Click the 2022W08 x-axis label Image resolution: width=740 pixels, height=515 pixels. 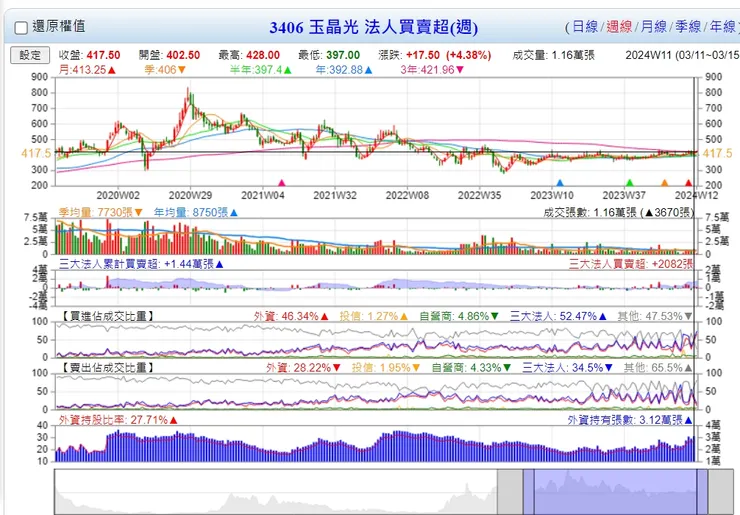click(407, 195)
